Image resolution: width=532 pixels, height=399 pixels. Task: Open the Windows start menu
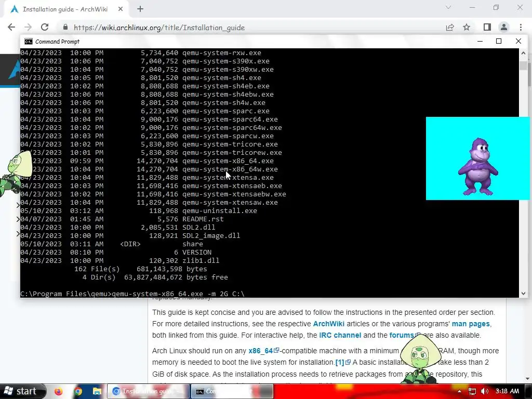tap(22, 391)
